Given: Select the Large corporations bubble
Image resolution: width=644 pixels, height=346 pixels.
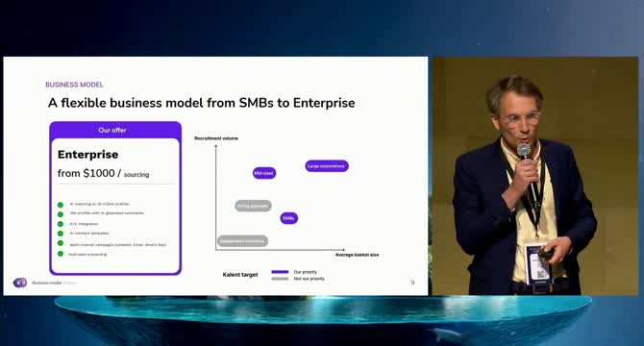Looking at the screenshot, I should pos(327,166).
